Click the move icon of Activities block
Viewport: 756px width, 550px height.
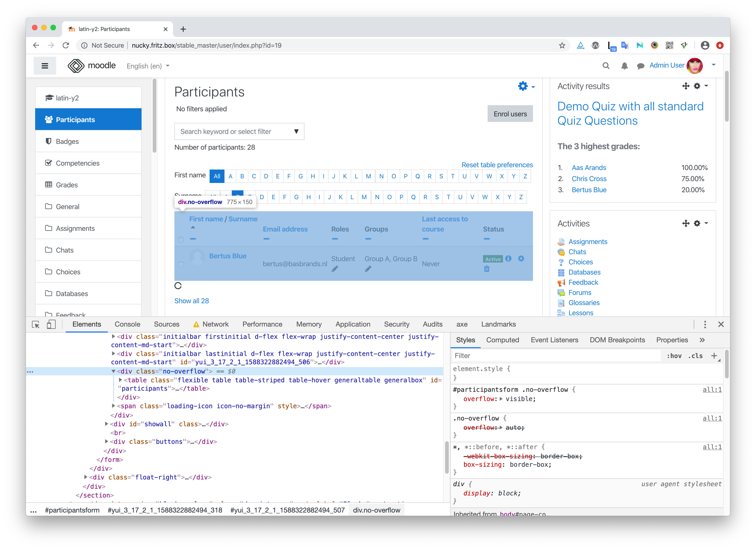(x=685, y=223)
